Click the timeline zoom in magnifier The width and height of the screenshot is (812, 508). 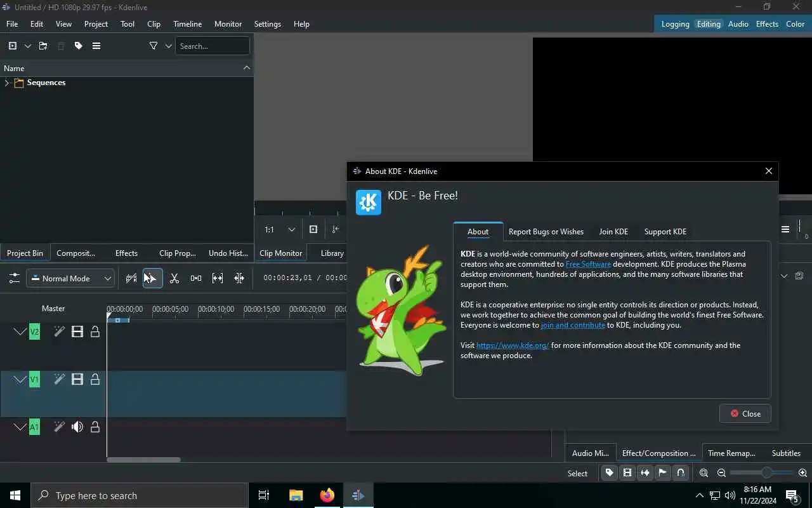tap(802, 472)
